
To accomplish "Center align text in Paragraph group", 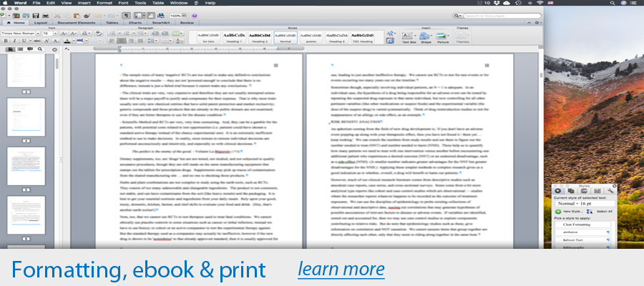I will 121,41.
